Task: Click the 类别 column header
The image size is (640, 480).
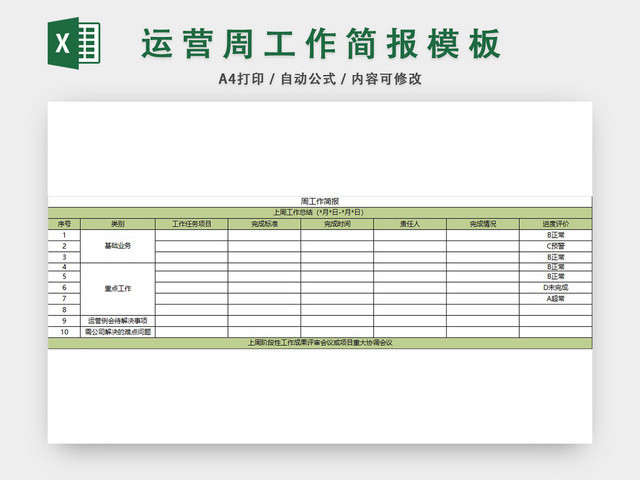Action: coord(118,224)
